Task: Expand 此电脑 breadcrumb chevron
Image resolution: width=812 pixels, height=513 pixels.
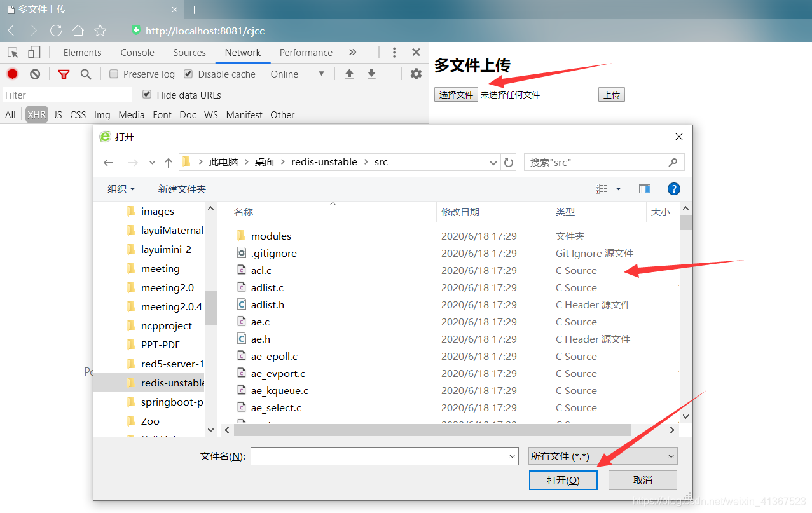Action: coord(247,162)
